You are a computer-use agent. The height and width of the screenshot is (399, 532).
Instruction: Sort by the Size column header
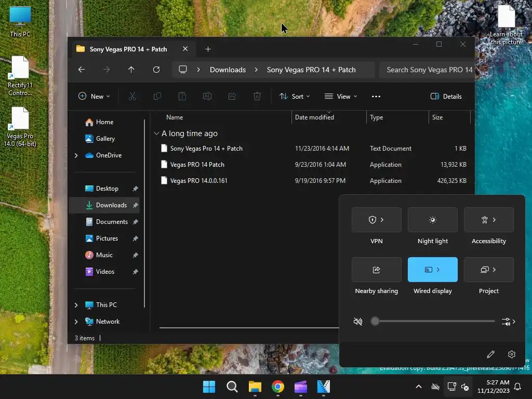[437, 117]
